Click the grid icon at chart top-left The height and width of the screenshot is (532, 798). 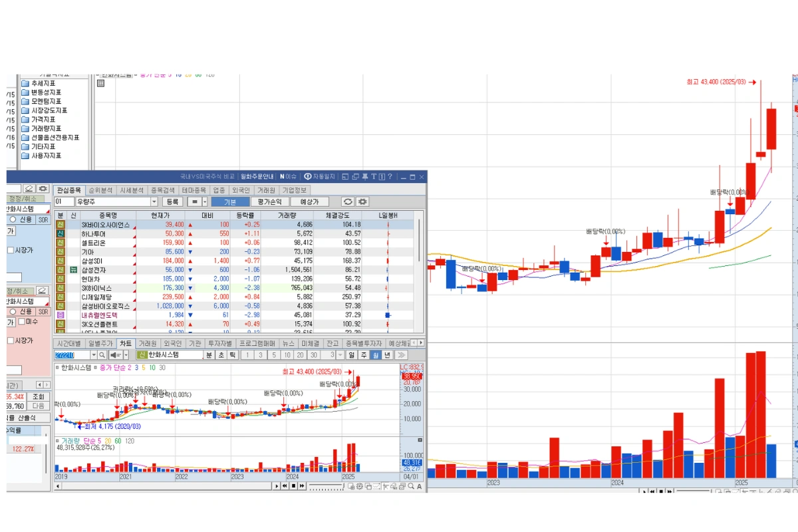tap(101, 82)
